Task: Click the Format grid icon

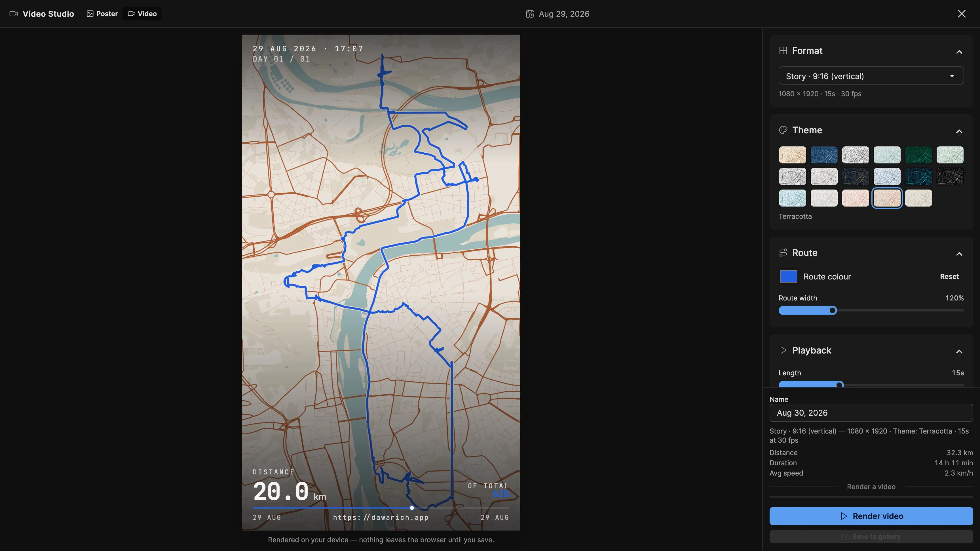Action: click(783, 51)
